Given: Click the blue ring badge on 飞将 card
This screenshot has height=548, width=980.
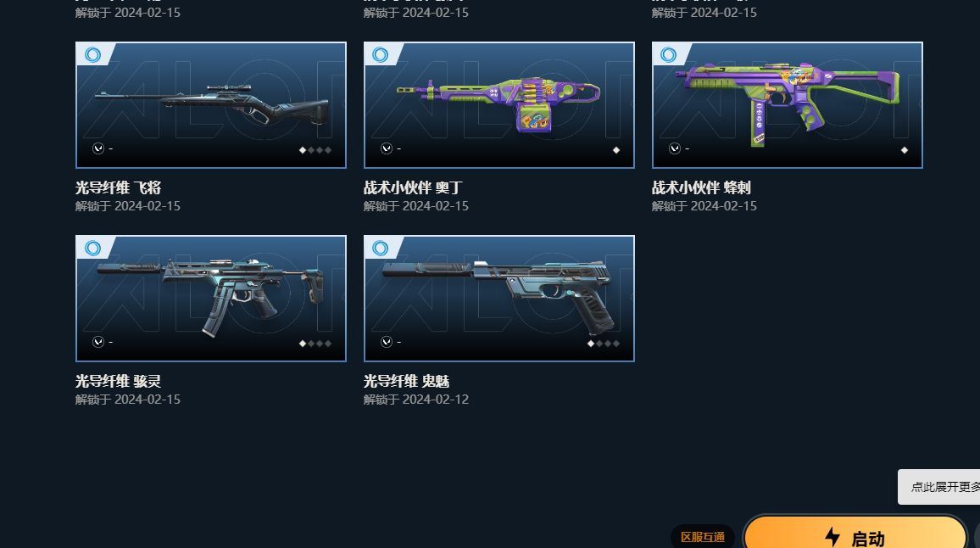Looking at the screenshot, I should tap(92, 55).
